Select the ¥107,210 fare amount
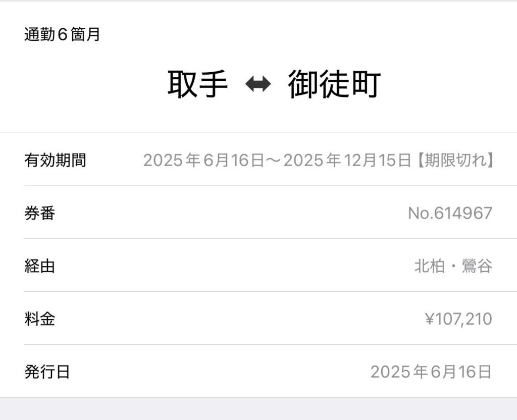This screenshot has height=420, width=517. click(458, 319)
